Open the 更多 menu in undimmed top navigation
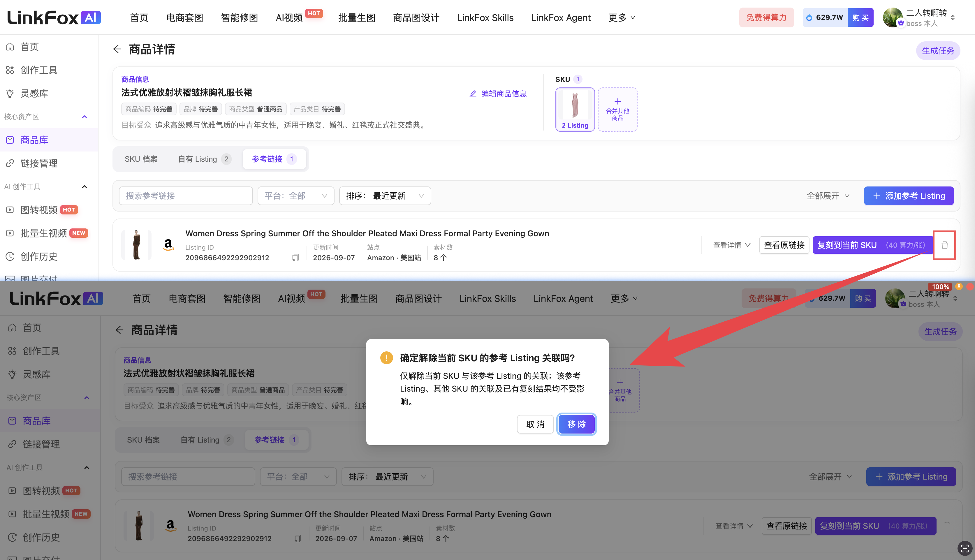Viewport: 975px width, 560px height. tap(622, 18)
